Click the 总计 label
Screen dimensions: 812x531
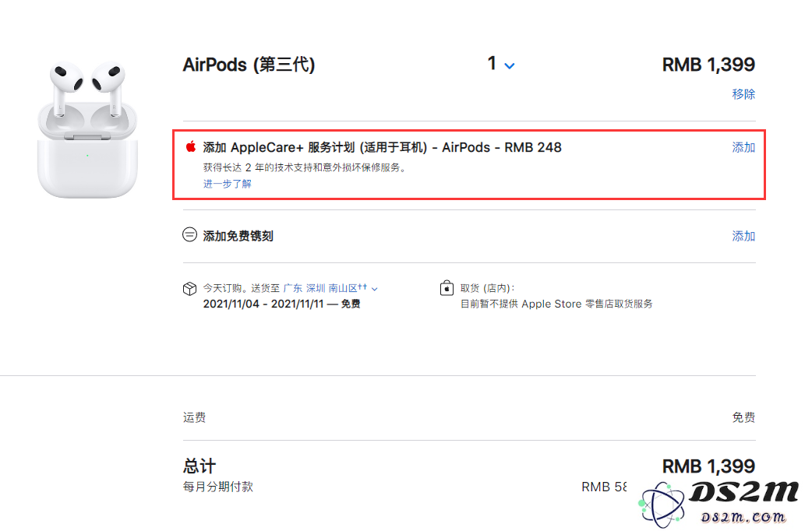199,466
